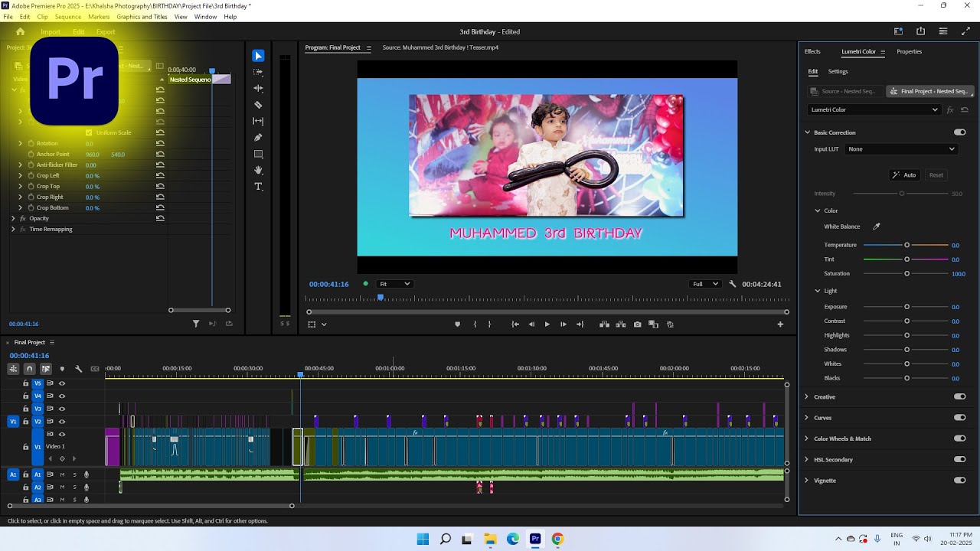Step forward one frame
Image resolution: width=980 pixels, height=551 pixels.
pos(563,324)
